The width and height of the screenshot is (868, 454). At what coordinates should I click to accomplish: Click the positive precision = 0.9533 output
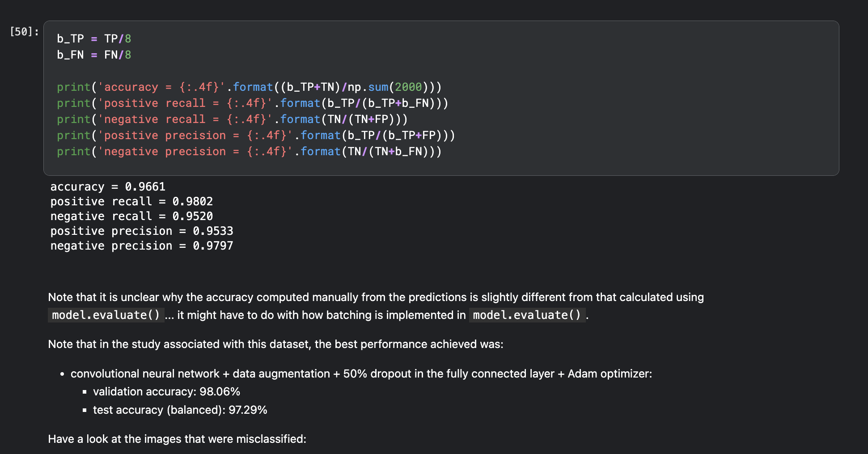[x=142, y=231]
